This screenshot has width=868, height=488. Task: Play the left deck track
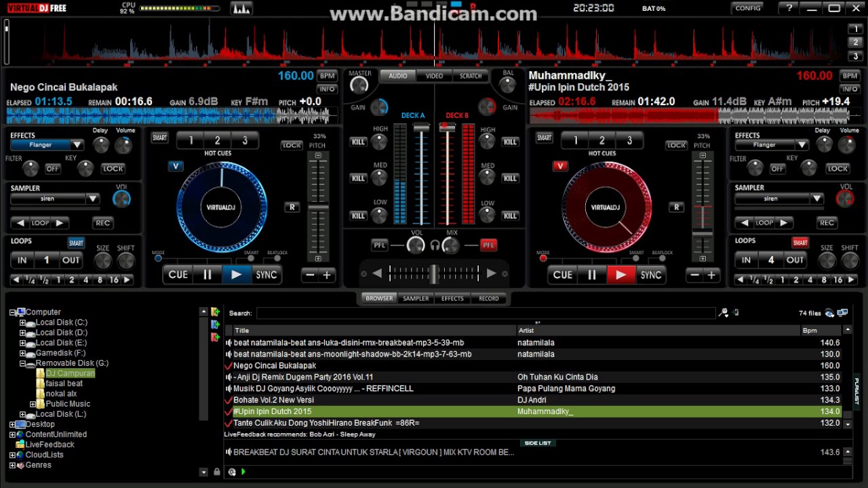(x=236, y=274)
